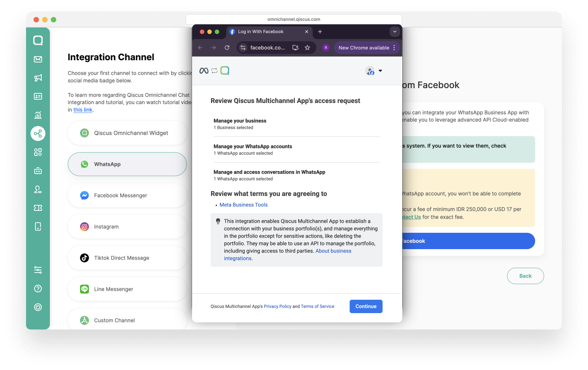Open the tutorial 'this link' hyperlink
This screenshot has height=370, width=588.
(x=83, y=110)
